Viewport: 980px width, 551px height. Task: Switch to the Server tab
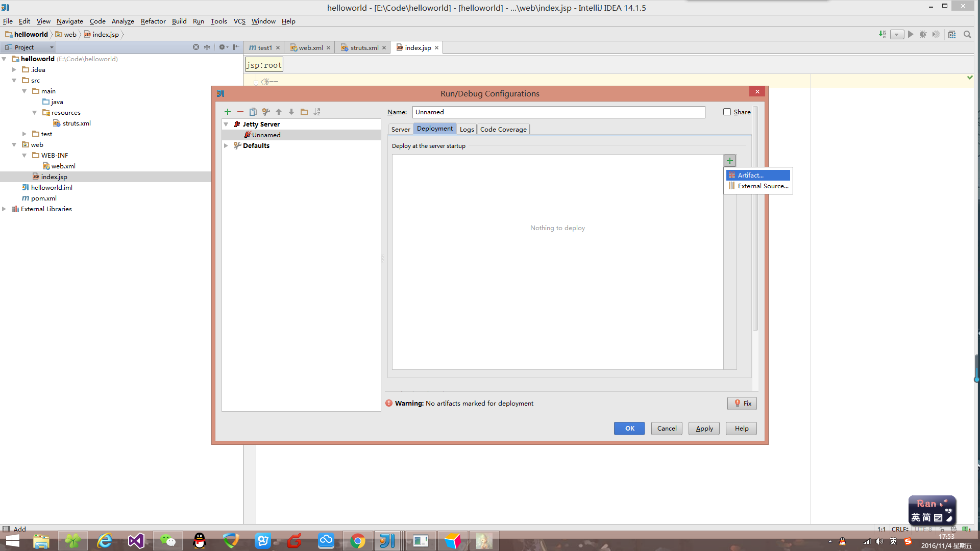tap(401, 129)
